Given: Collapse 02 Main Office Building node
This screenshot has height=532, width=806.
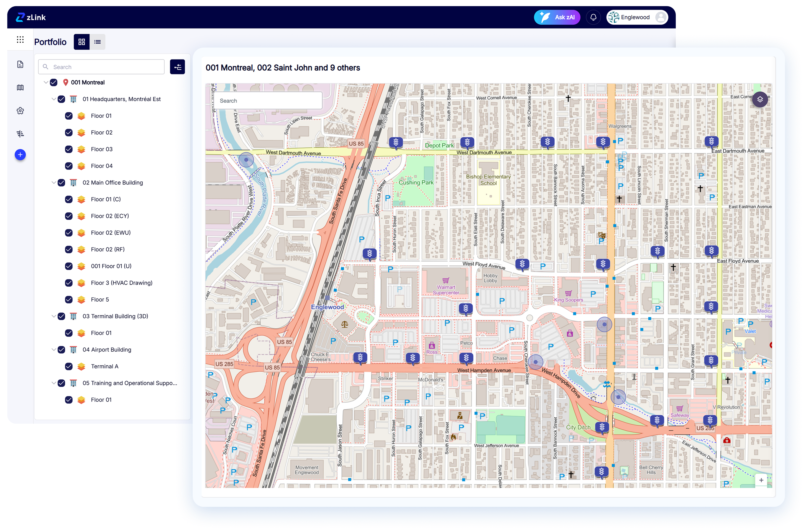Looking at the screenshot, I should [54, 183].
